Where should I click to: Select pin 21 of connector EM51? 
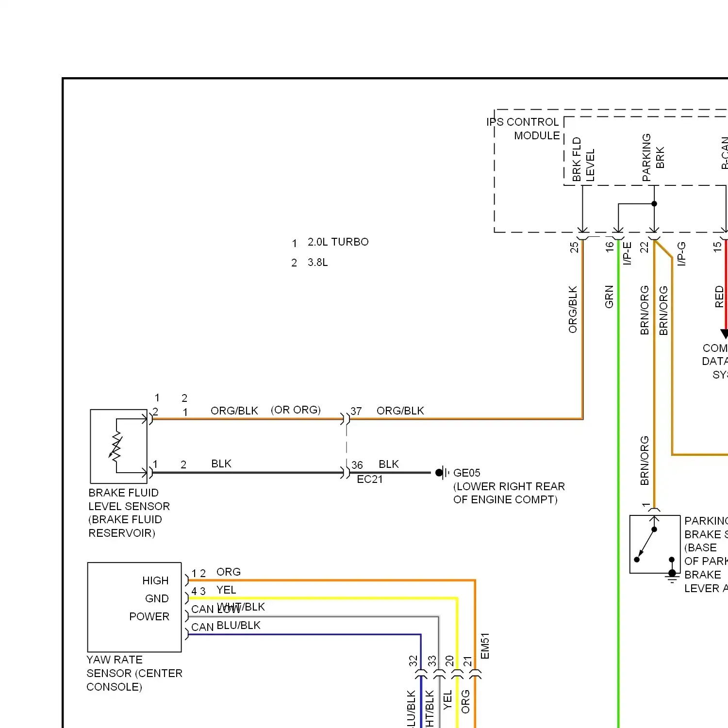(467, 661)
